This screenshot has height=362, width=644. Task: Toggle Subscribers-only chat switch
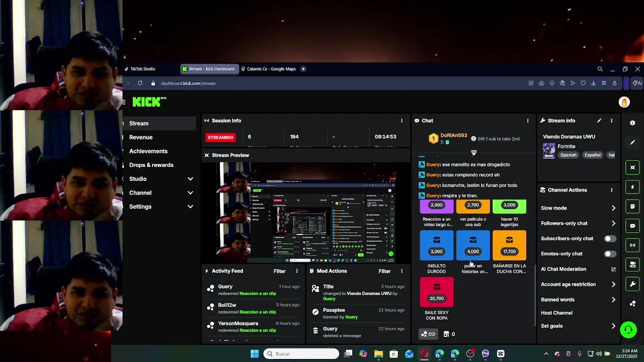pyautogui.click(x=610, y=238)
